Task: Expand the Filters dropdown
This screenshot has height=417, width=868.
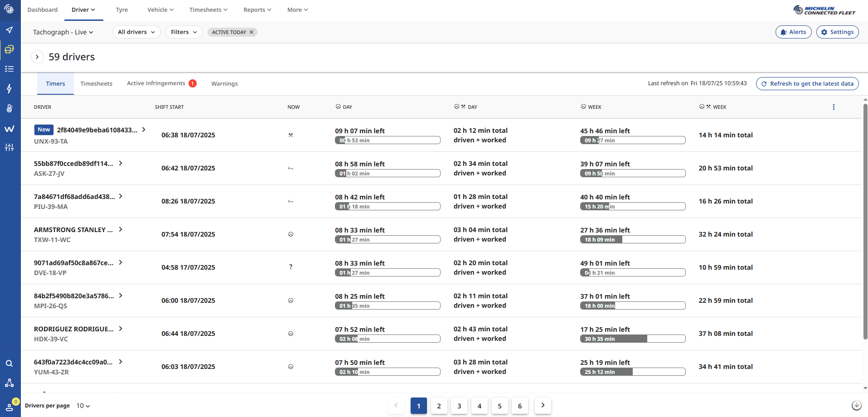Action: pyautogui.click(x=184, y=32)
